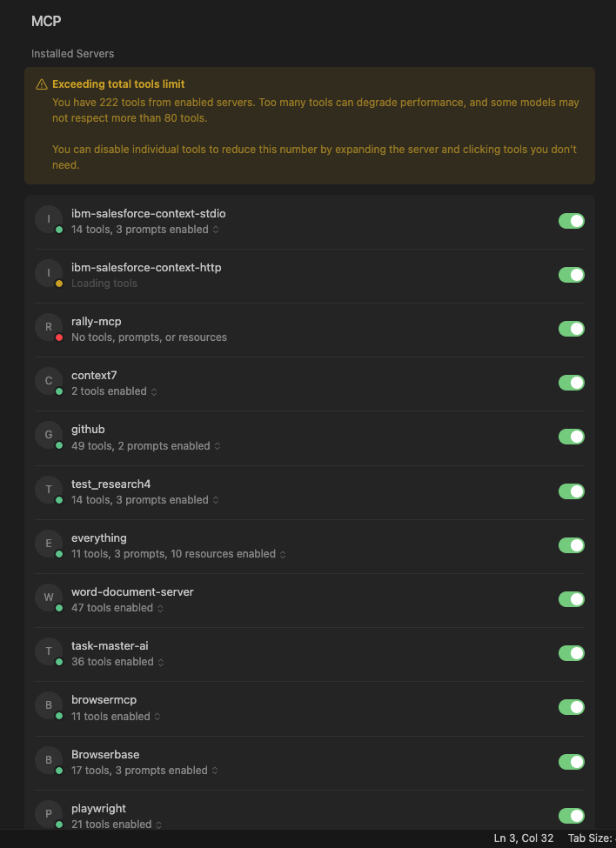Switch off the Browserbase server toggle
The width and height of the screenshot is (616, 848).
[x=571, y=762]
